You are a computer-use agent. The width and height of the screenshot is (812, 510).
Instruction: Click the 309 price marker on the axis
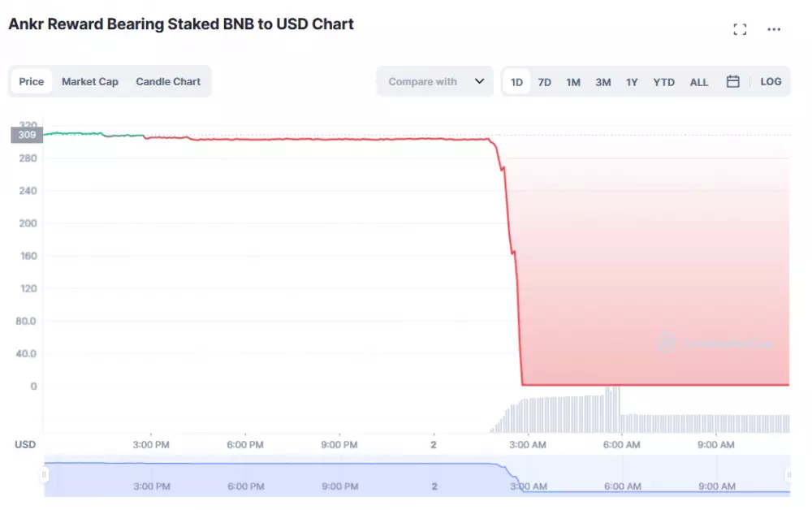tap(25, 135)
